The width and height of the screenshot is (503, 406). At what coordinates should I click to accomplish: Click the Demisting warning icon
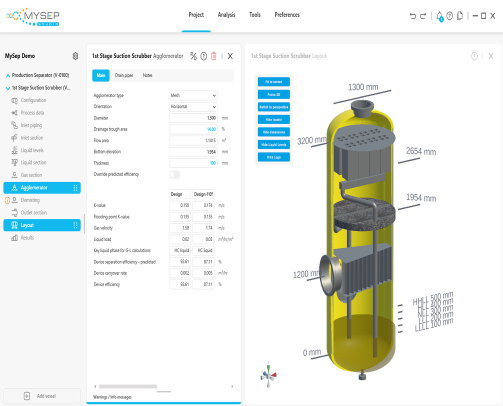click(x=7, y=200)
